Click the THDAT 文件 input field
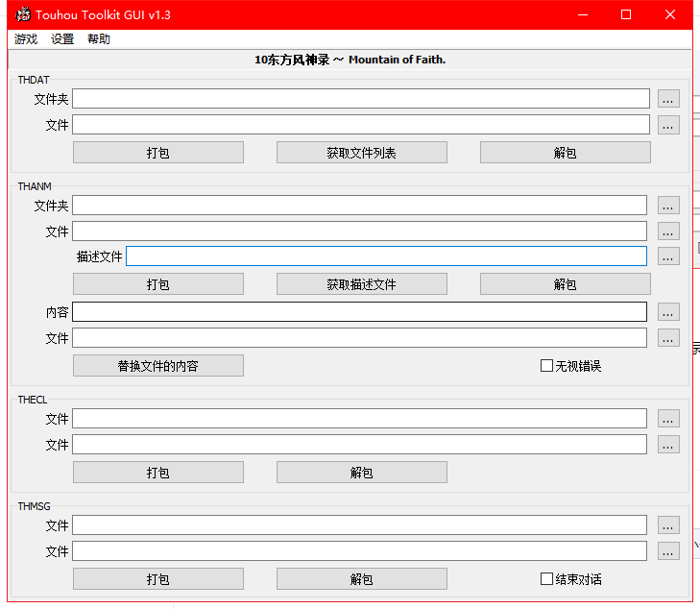The height and width of the screenshot is (609, 700). point(361,125)
